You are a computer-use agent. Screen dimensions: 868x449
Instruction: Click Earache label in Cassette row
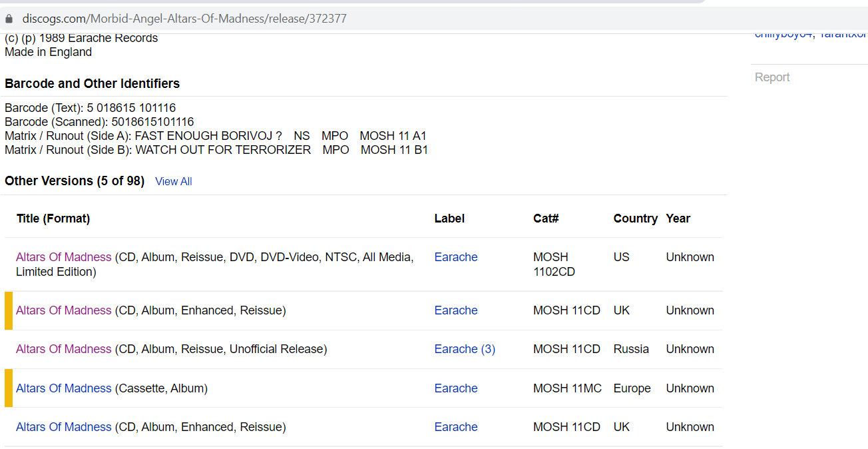click(x=456, y=388)
